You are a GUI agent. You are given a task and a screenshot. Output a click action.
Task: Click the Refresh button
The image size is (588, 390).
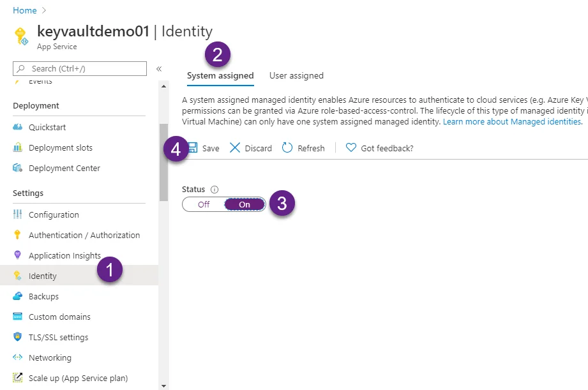[303, 148]
